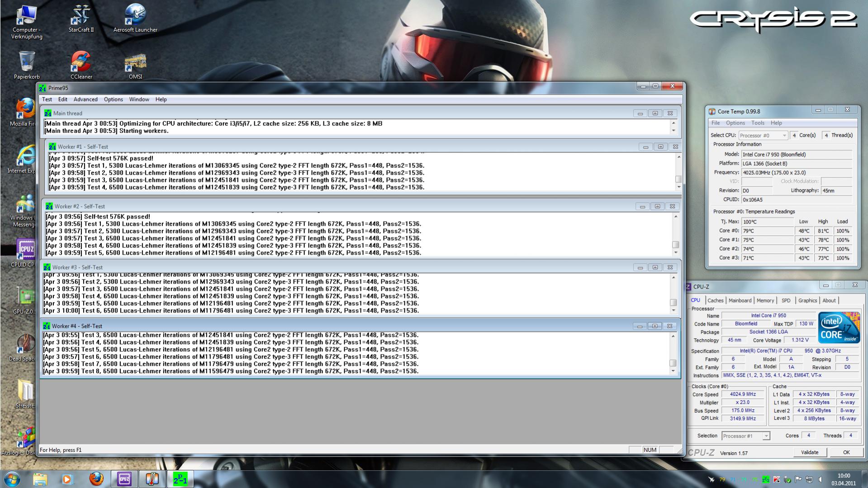Screen dimensions: 868x488
Task: Click the CPU-Z Core Voltage value 1.312 V
Action: point(800,340)
